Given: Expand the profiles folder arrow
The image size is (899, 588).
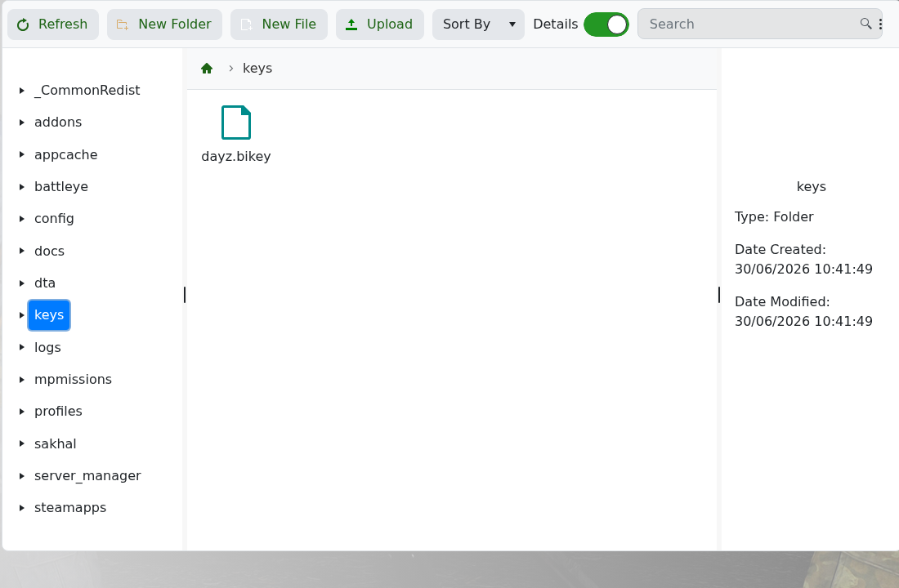Looking at the screenshot, I should (x=22, y=412).
